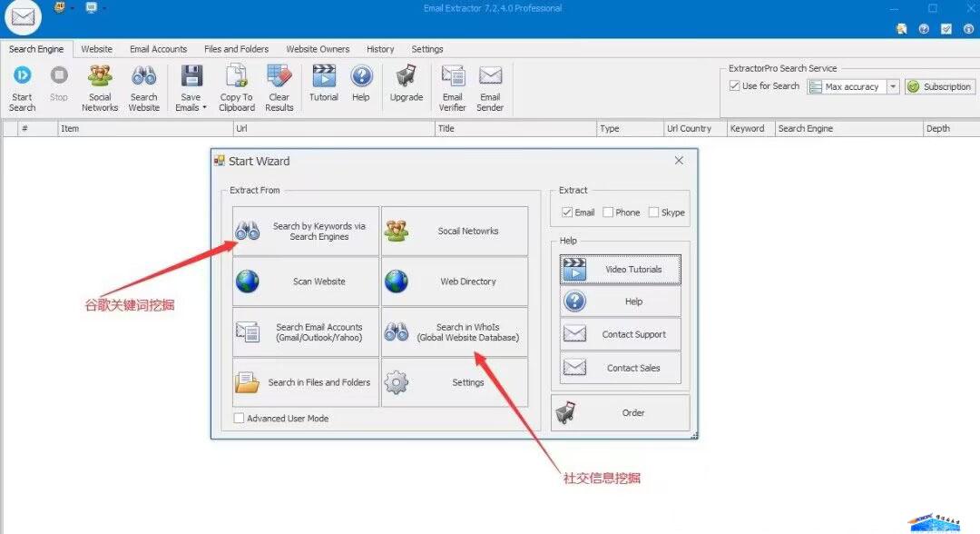
Task: Click the Search Website binoculars icon
Action: [x=143, y=75]
